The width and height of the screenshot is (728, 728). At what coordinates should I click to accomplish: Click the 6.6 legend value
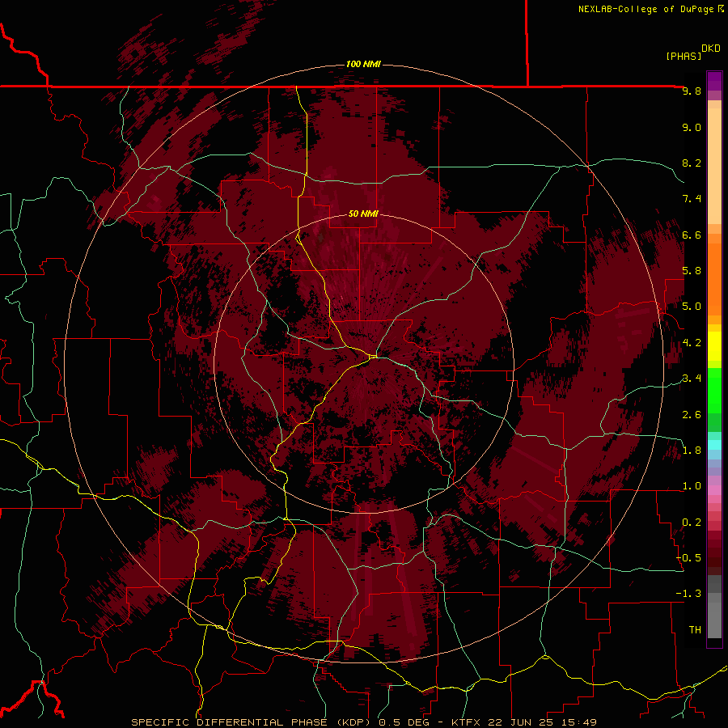tap(692, 235)
